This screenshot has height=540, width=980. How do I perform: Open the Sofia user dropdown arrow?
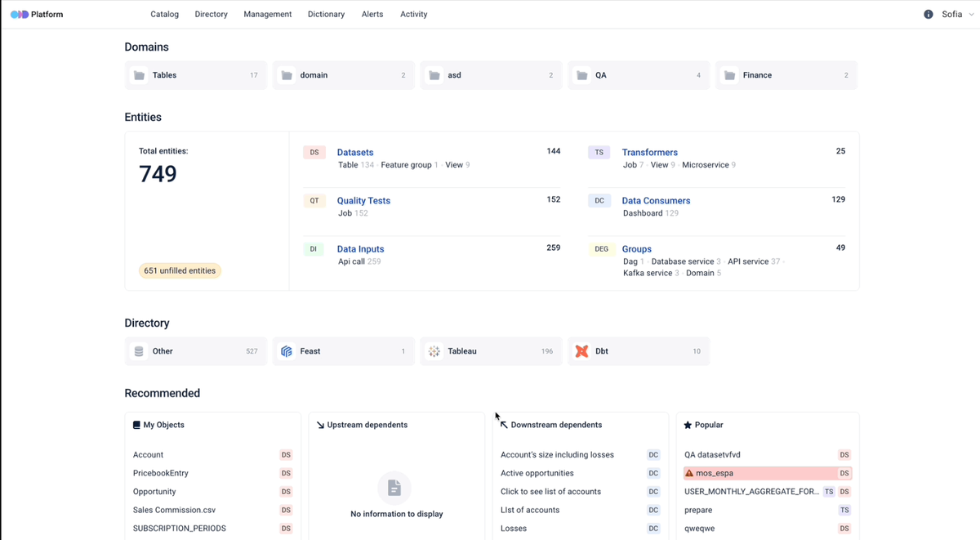971,15
